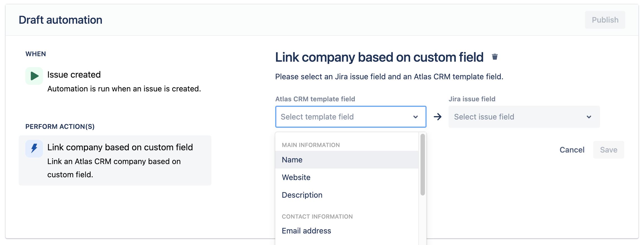Open the Select template field dropdown
Viewport: 644px width, 245px height.
click(x=345, y=117)
